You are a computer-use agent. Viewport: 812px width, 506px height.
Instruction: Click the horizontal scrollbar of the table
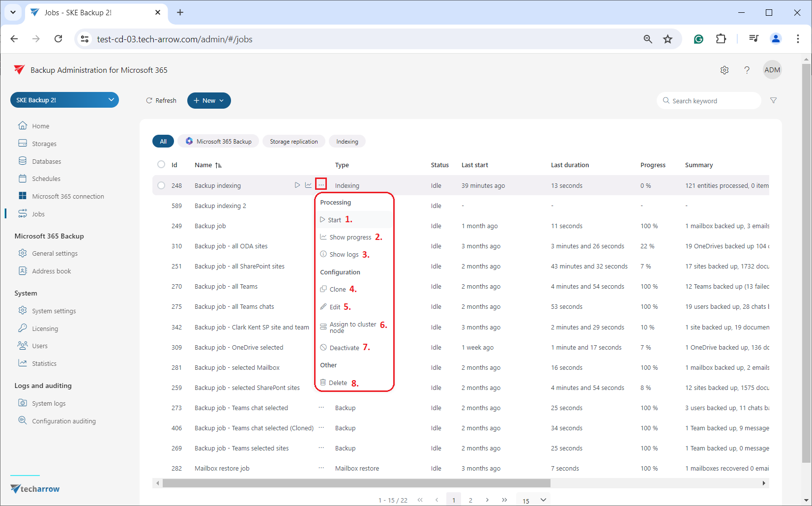pyautogui.click(x=356, y=483)
